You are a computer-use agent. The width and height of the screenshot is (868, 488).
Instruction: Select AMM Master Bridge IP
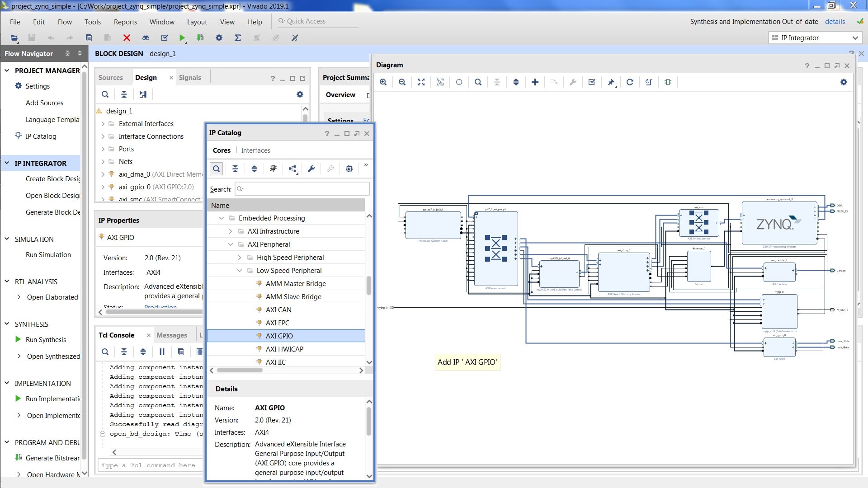click(286, 284)
